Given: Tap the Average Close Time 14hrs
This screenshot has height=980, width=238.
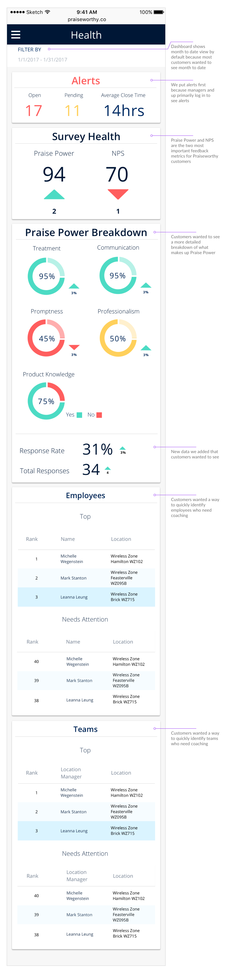Looking at the screenshot, I should (124, 111).
